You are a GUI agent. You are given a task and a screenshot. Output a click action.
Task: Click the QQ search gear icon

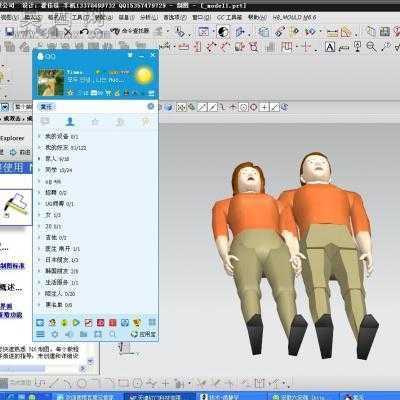(x=151, y=106)
